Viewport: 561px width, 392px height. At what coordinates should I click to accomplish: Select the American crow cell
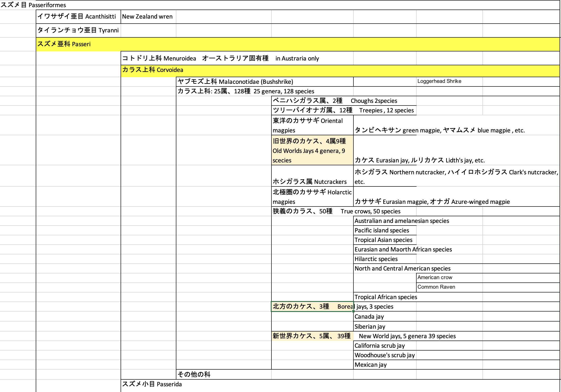[x=435, y=277]
